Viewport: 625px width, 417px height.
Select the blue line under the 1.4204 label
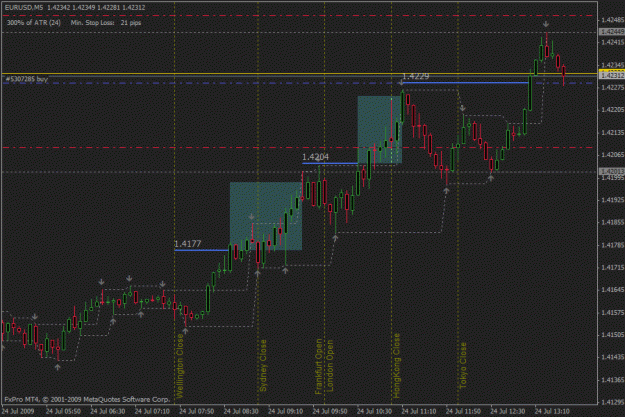[330, 163]
